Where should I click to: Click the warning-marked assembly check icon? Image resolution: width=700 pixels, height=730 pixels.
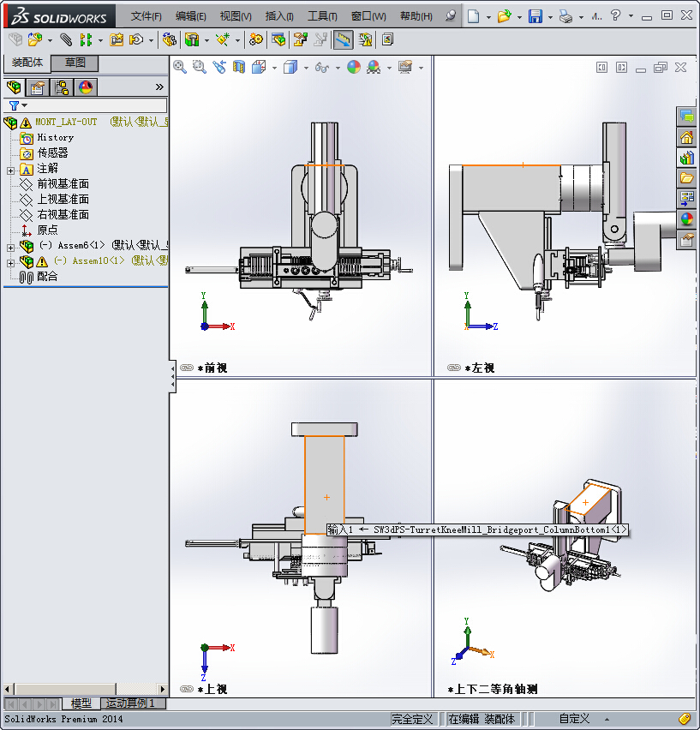(365, 39)
